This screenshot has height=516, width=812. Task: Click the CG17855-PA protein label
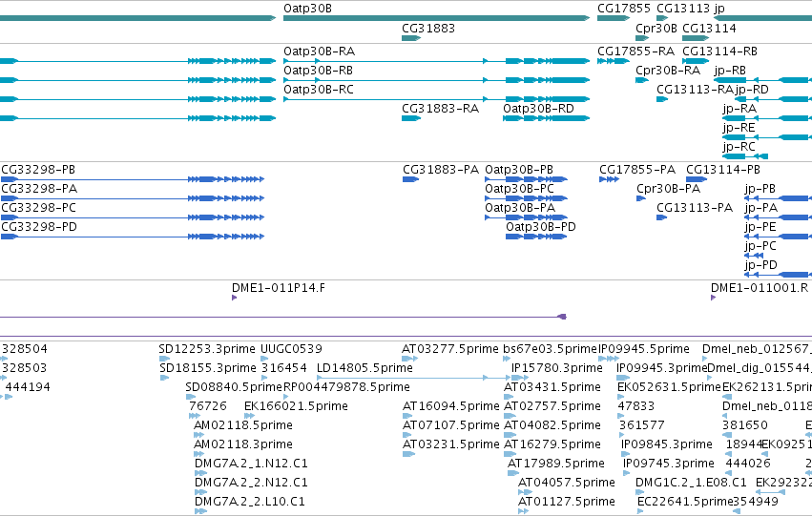pyautogui.click(x=637, y=170)
